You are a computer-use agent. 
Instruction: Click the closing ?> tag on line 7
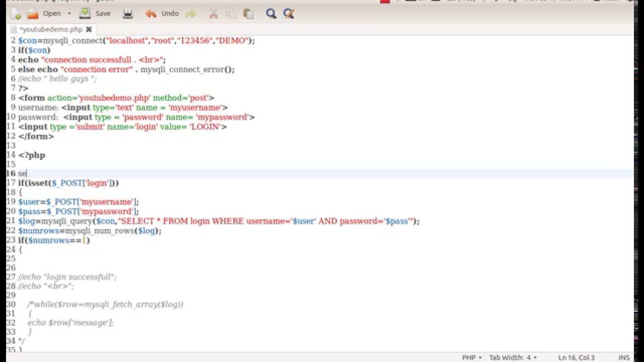tap(23, 88)
